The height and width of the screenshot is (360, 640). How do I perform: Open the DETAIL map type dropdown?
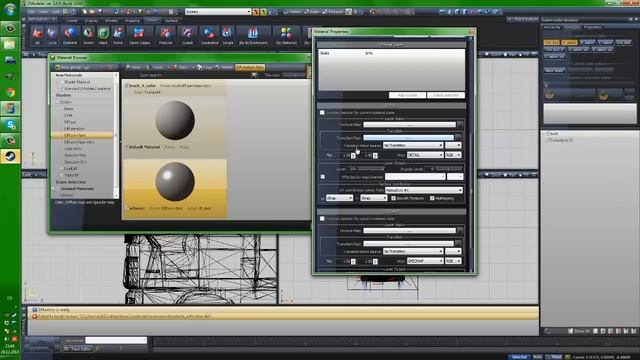[x=425, y=155]
